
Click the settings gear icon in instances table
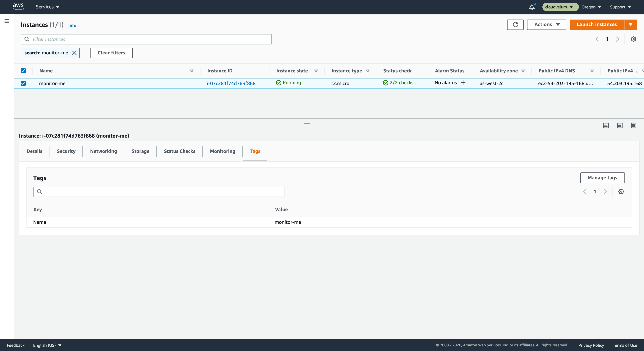[633, 39]
